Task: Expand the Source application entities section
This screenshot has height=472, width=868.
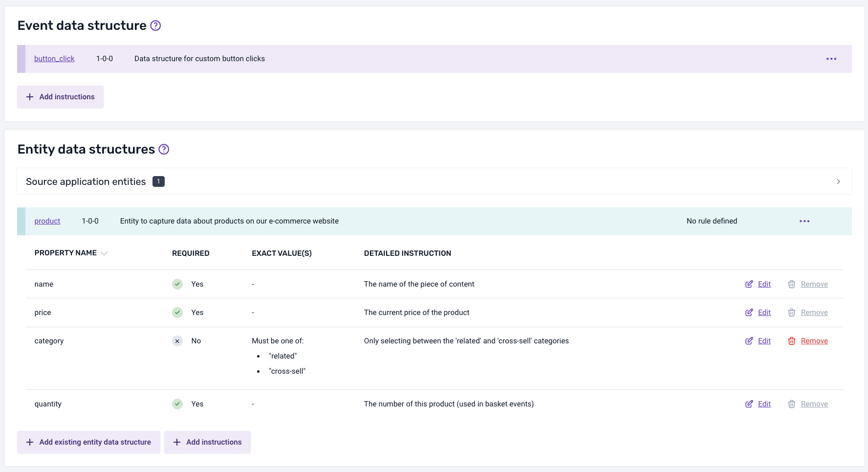Action: (x=838, y=181)
